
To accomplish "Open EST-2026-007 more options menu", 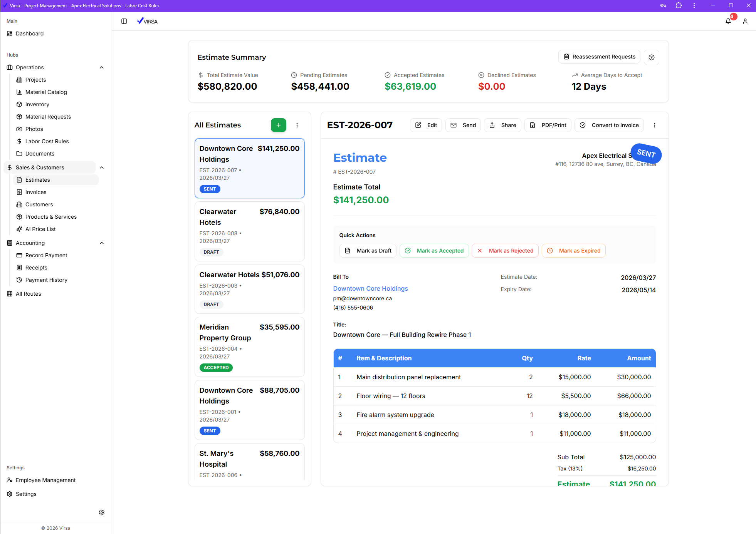I will click(655, 125).
